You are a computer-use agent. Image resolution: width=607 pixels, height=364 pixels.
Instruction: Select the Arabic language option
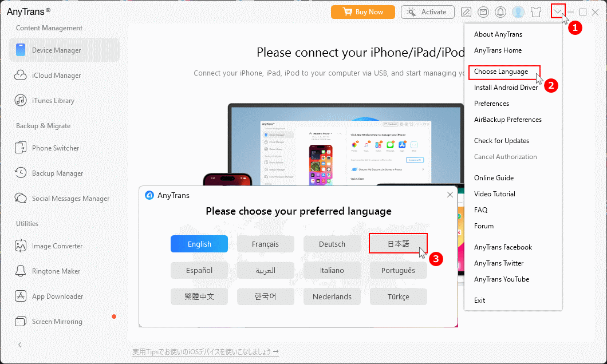click(266, 270)
